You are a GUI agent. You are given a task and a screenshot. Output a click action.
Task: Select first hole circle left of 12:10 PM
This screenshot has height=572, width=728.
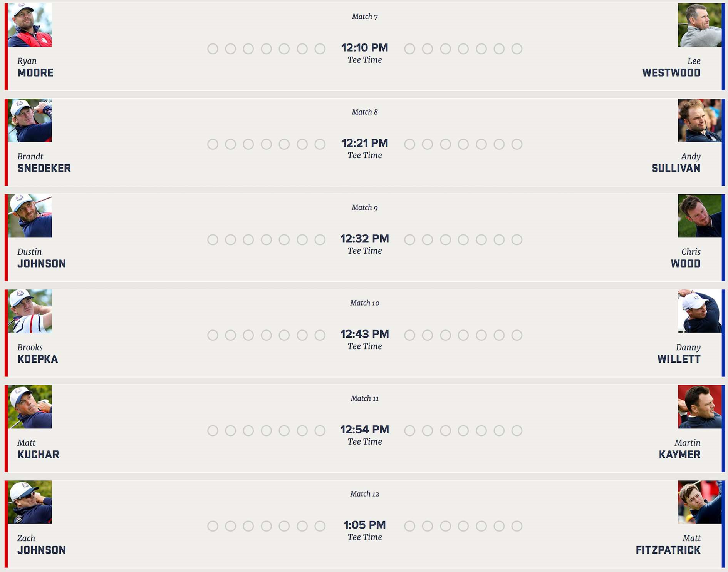[x=320, y=49]
